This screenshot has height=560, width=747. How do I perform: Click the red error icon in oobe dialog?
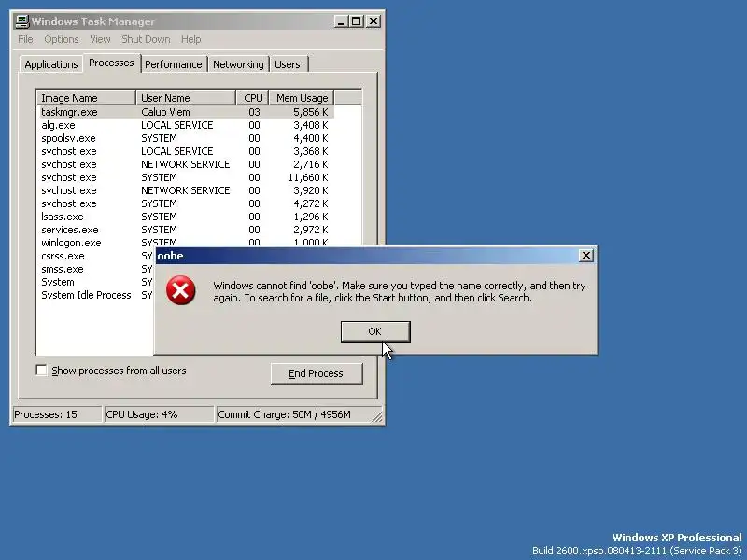(x=180, y=290)
